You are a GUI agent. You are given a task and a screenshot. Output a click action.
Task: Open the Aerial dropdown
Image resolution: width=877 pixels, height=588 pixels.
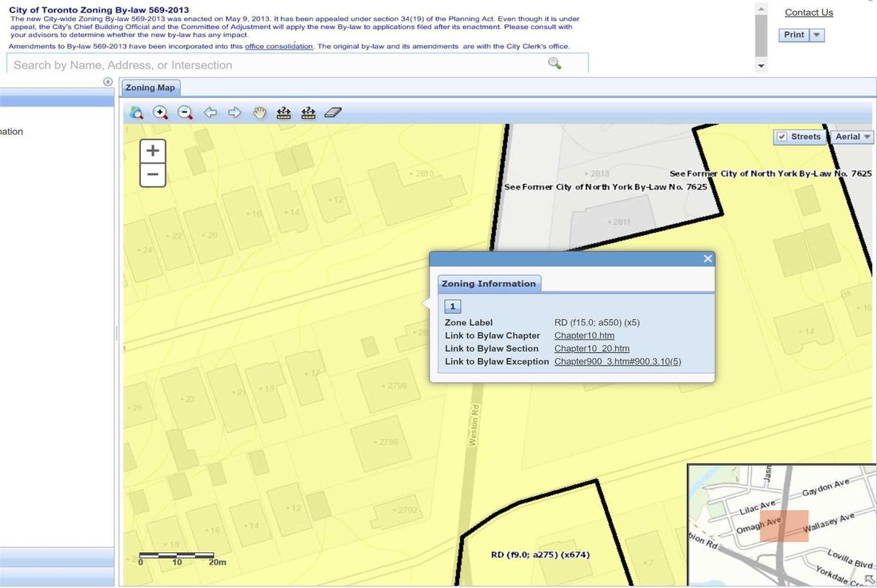coord(853,137)
